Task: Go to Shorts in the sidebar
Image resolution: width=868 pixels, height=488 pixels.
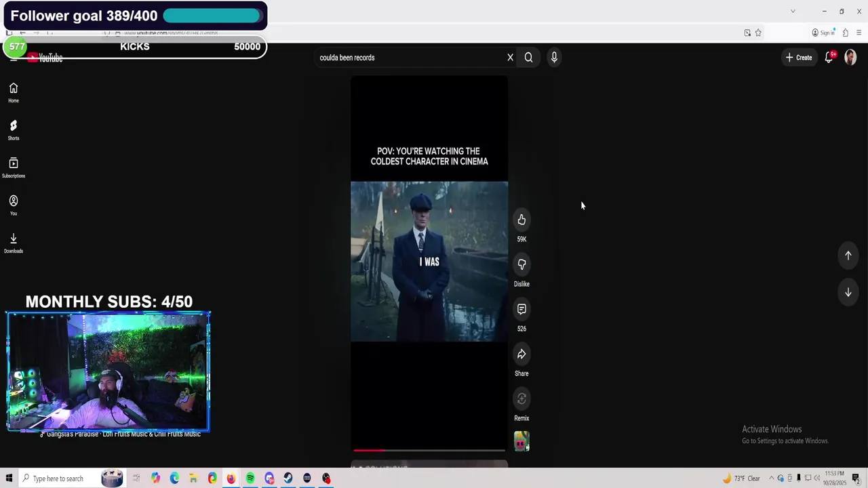Action: 13,130
